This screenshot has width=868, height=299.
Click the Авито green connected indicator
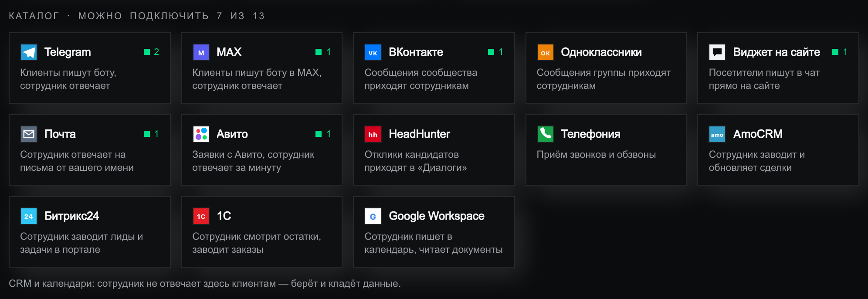click(319, 134)
